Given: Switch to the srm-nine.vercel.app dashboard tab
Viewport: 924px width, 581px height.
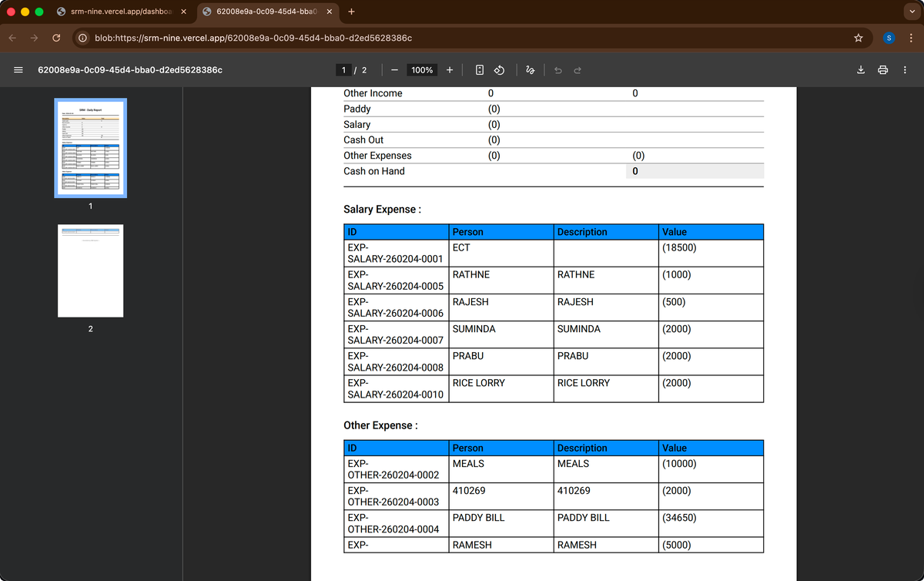Looking at the screenshot, I should [x=122, y=12].
